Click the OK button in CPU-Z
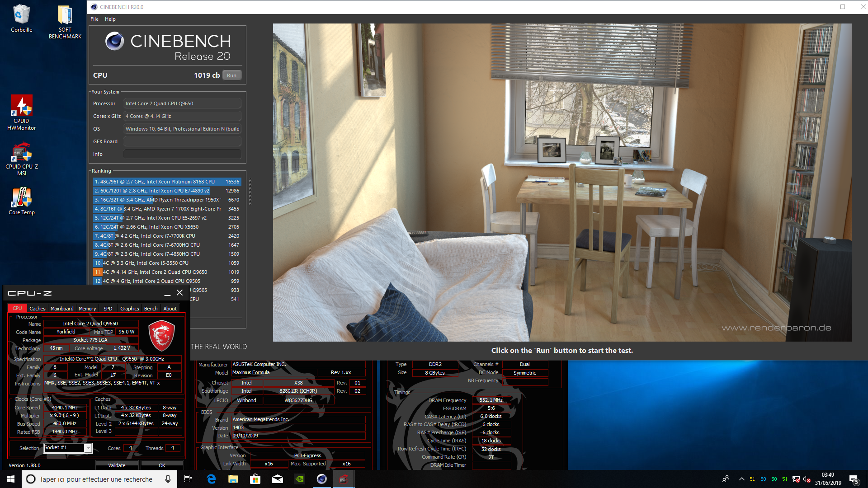Screen dimensions: 868x488 pos(162,465)
